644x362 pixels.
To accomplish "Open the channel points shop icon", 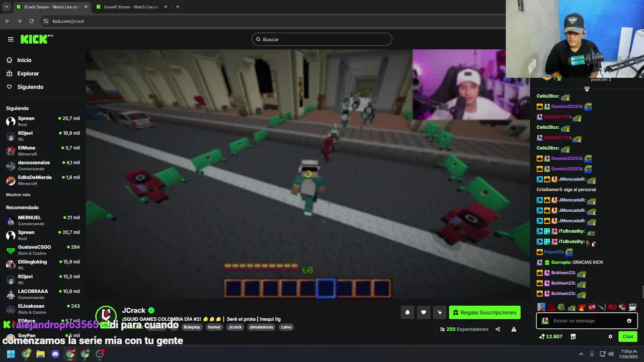I will [x=573, y=337].
